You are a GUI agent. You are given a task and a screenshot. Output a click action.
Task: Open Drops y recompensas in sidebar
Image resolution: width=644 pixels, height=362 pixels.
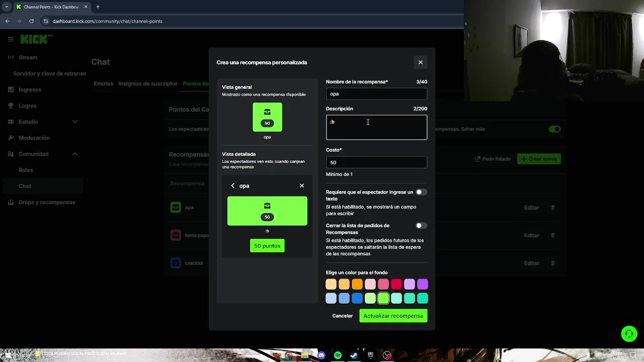click(47, 202)
